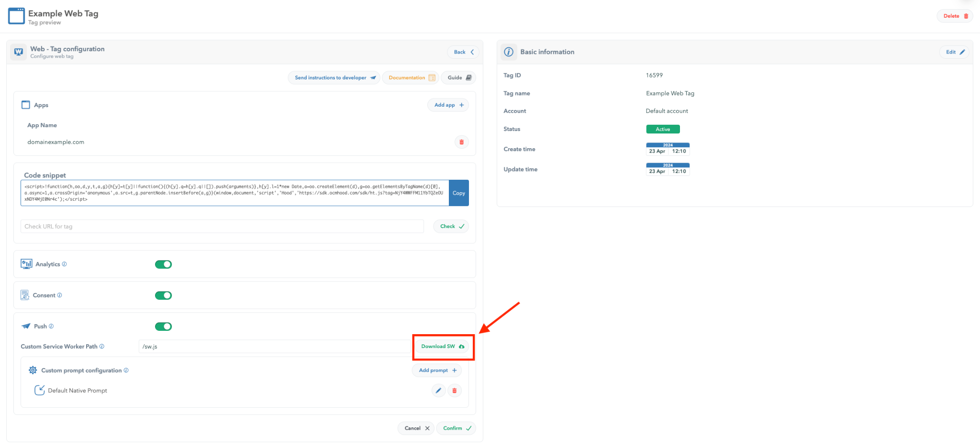
Task: Click Add app button
Action: click(x=448, y=105)
